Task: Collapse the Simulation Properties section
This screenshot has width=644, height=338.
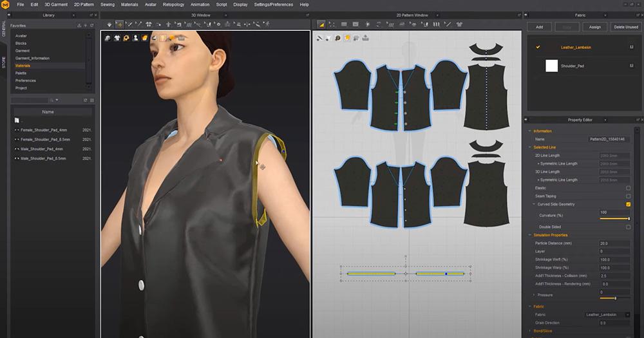Action: (529, 235)
